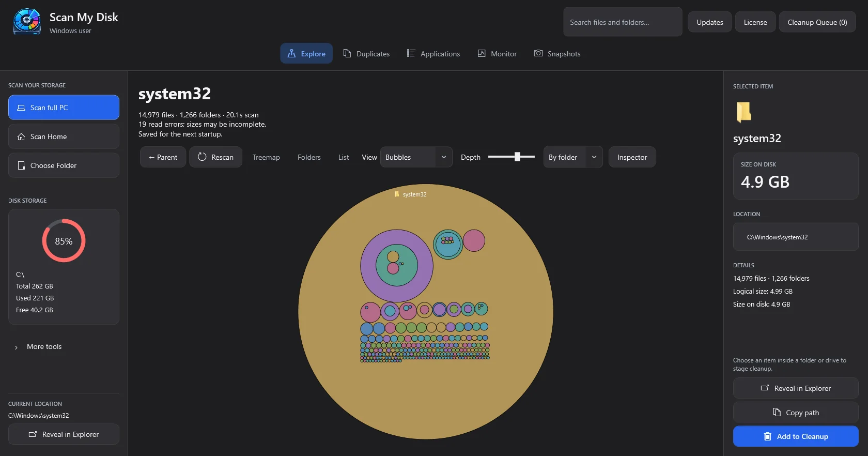The height and width of the screenshot is (456, 868).
Task: Click the C:\Windows\system32 location box
Action: tap(796, 237)
